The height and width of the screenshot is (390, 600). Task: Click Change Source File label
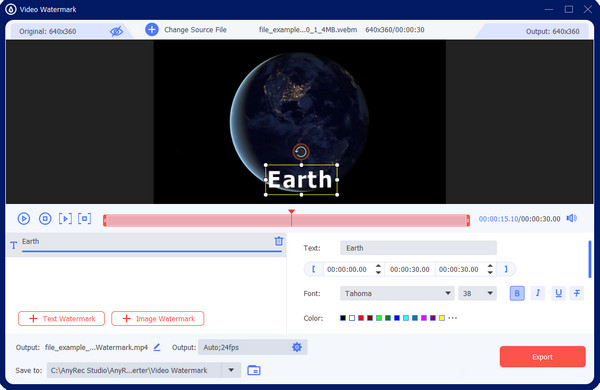point(195,29)
